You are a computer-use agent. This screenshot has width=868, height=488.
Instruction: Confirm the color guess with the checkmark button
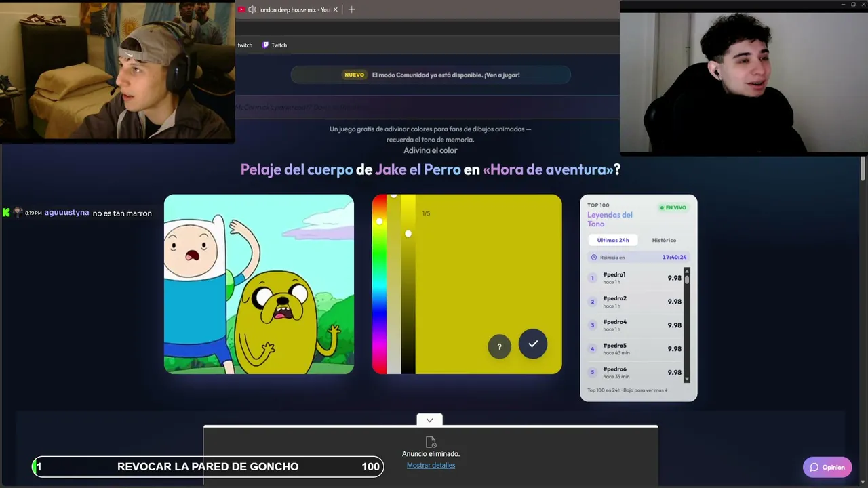pyautogui.click(x=533, y=344)
